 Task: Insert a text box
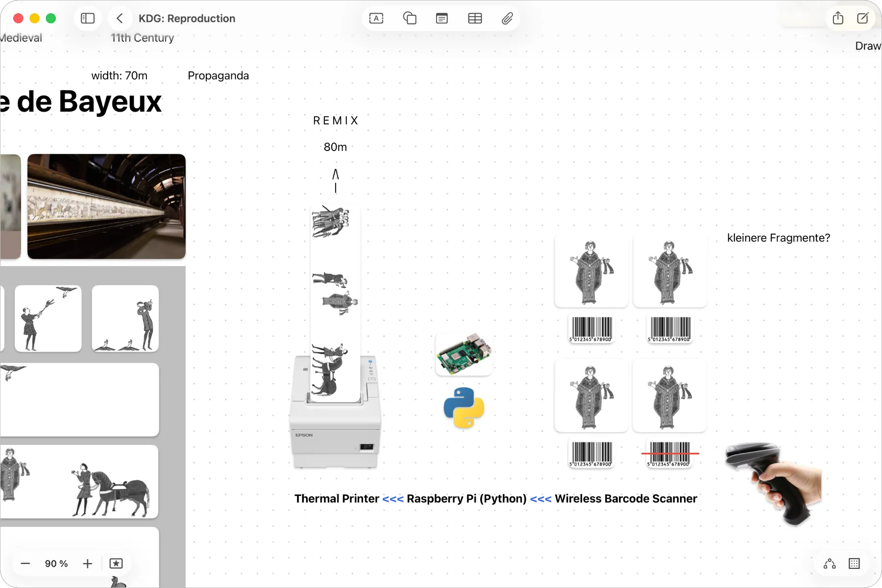click(x=376, y=19)
